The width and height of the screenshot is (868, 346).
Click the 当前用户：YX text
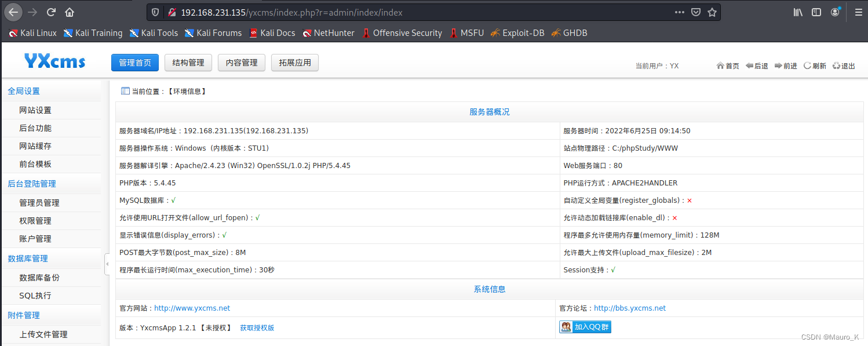[x=657, y=66]
